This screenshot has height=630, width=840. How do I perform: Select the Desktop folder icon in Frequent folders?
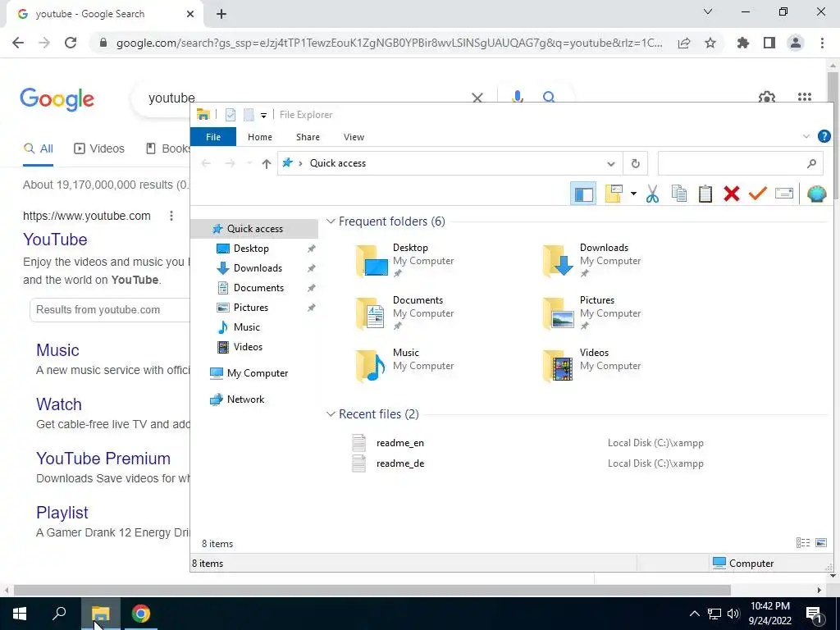pos(372,260)
